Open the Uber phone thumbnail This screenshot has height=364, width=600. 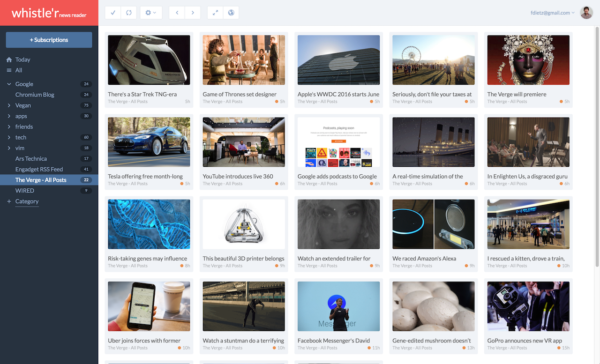(x=149, y=306)
